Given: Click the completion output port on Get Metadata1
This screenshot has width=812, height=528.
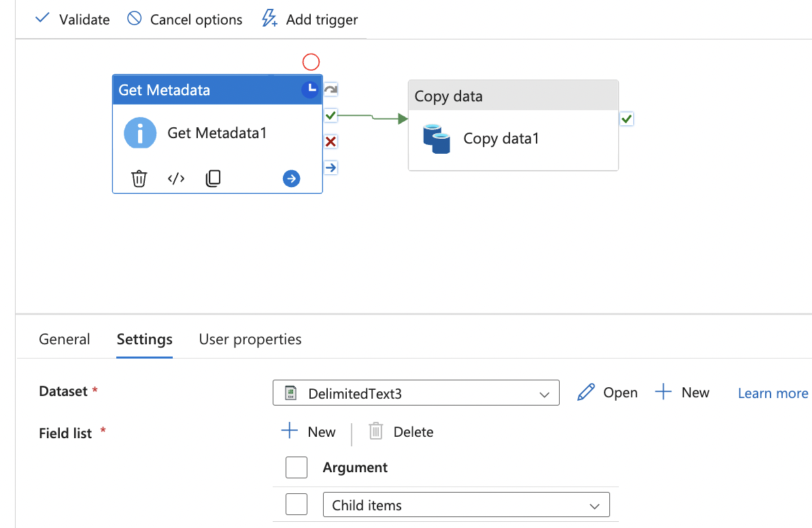Looking at the screenshot, I should (331, 88).
